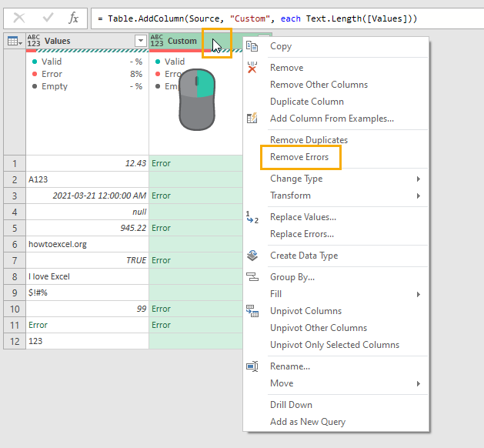Click the Copy icon in context menu

coord(252,46)
